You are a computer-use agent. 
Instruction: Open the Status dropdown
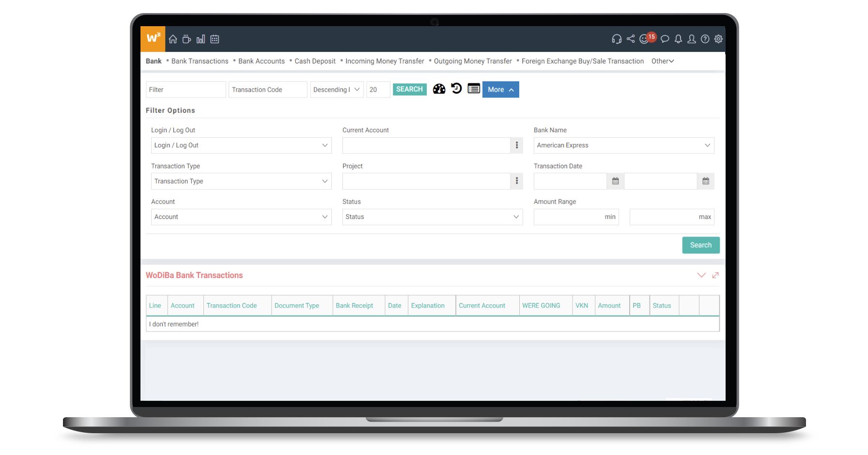point(432,217)
